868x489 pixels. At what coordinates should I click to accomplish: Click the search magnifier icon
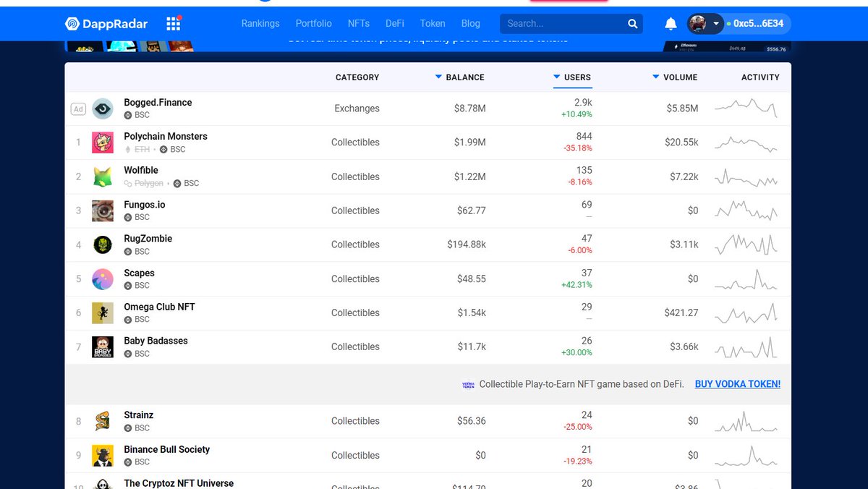633,24
